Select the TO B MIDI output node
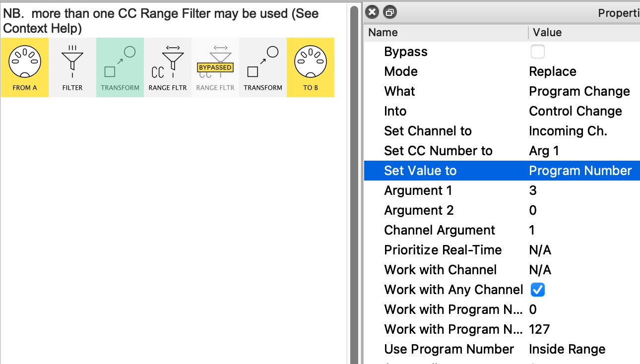 point(311,67)
